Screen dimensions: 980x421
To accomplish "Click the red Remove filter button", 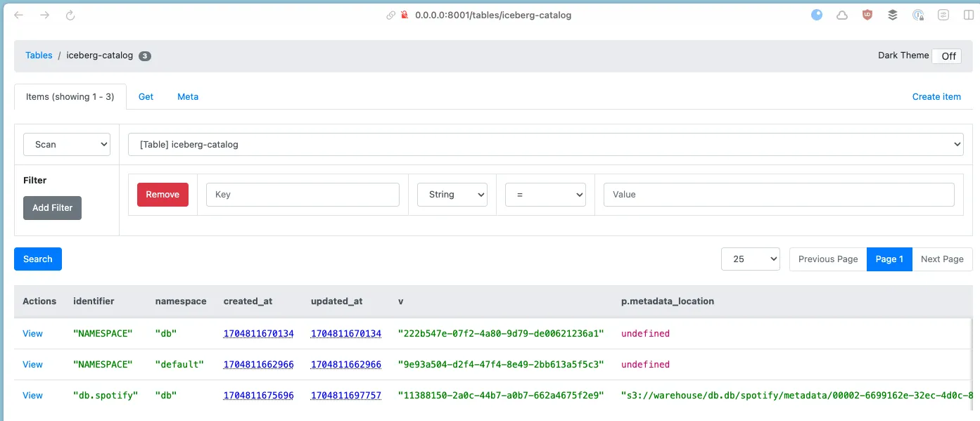I will point(163,195).
